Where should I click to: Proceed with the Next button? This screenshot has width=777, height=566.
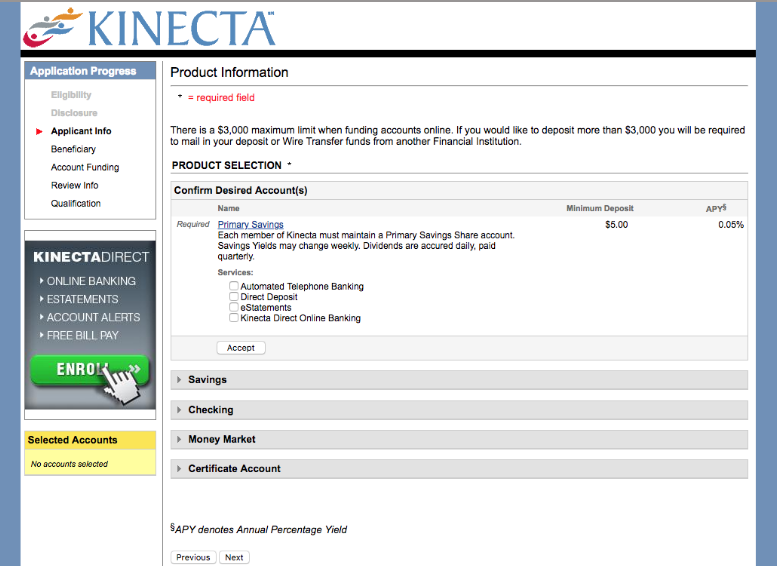tap(234, 557)
